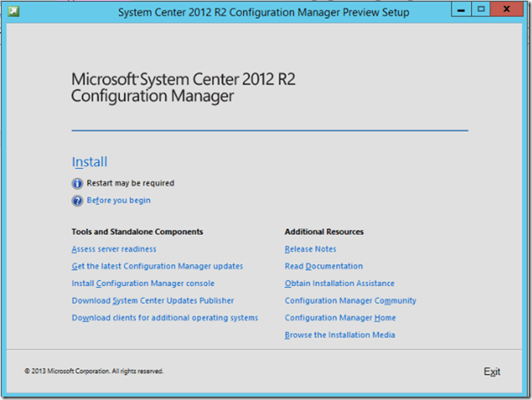The width and height of the screenshot is (532, 400).
Task: Open the Release Notes link
Action: point(310,249)
